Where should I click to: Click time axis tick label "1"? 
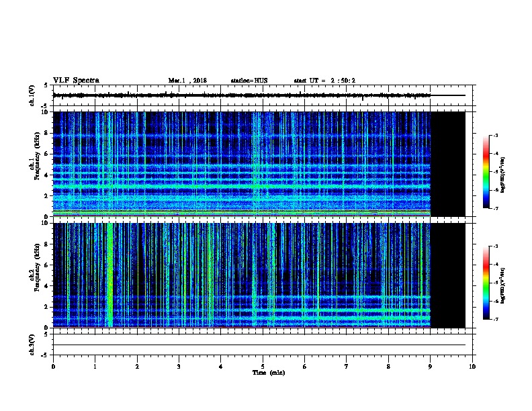(x=95, y=366)
